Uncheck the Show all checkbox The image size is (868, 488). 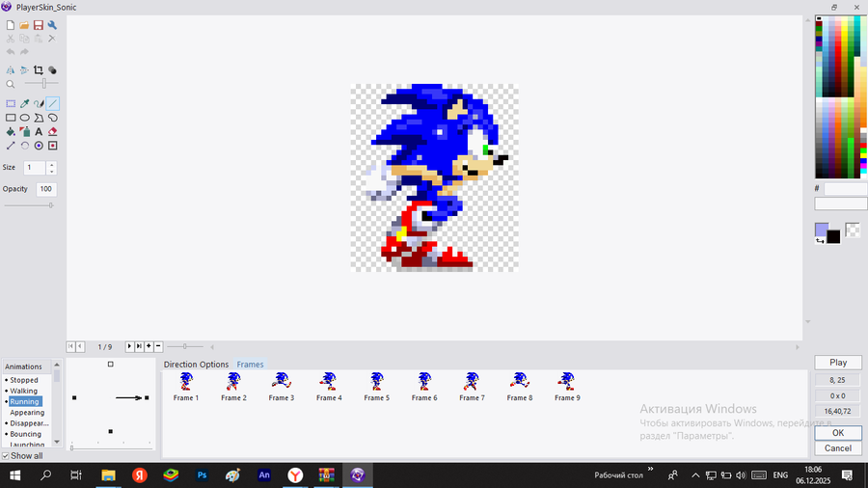6,456
